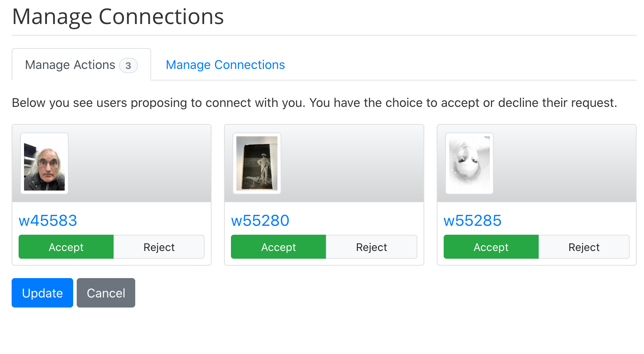Open the profile photo of user w55280
644x354 pixels.
point(257,163)
